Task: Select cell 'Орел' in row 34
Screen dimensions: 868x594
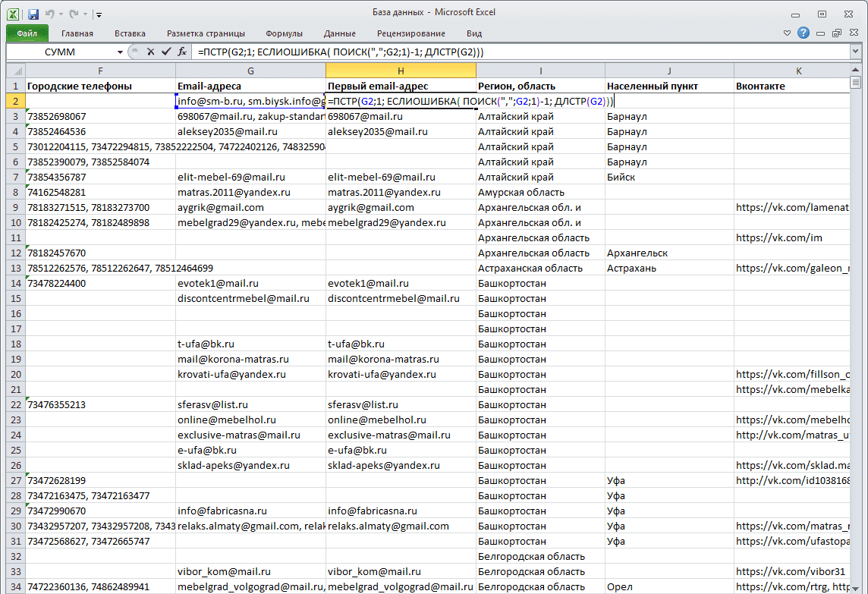Action: [x=669, y=586]
